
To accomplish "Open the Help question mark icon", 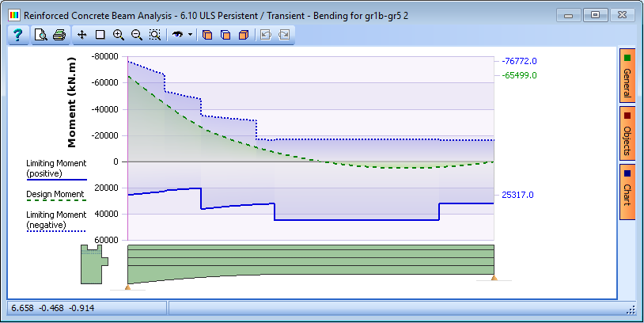I will [17, 35].
